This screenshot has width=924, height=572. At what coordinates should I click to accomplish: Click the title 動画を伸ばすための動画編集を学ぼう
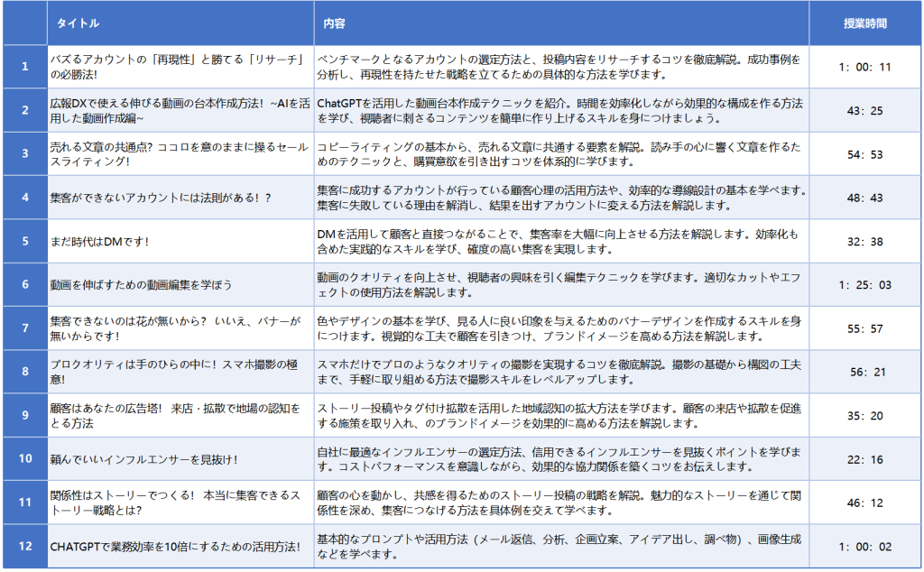coord(141,285)
